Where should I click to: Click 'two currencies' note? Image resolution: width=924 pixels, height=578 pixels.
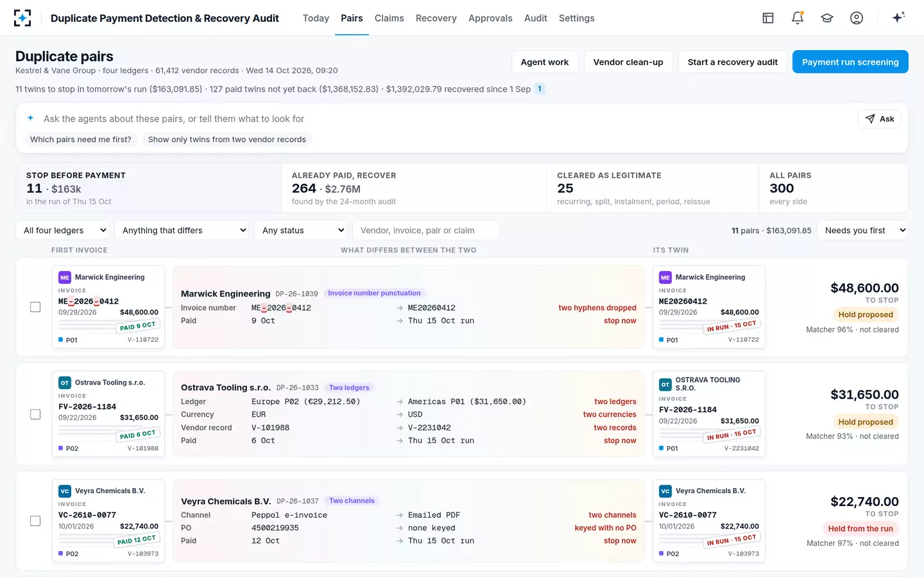610,414
